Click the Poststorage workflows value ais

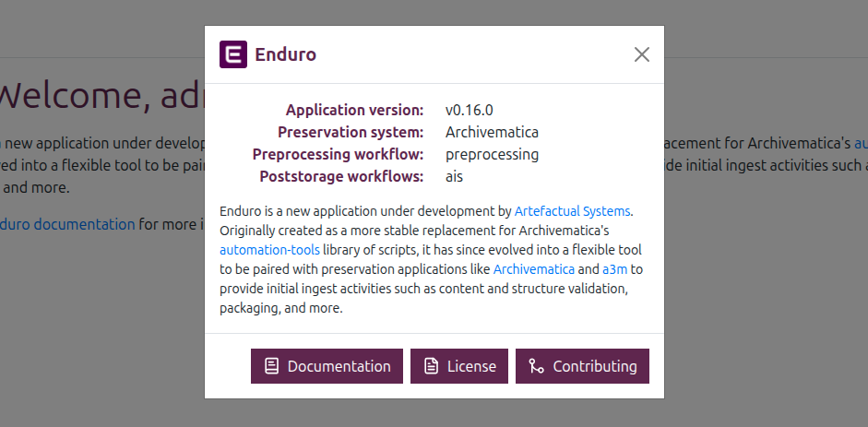pyautogui.click(x=454, y=176)
